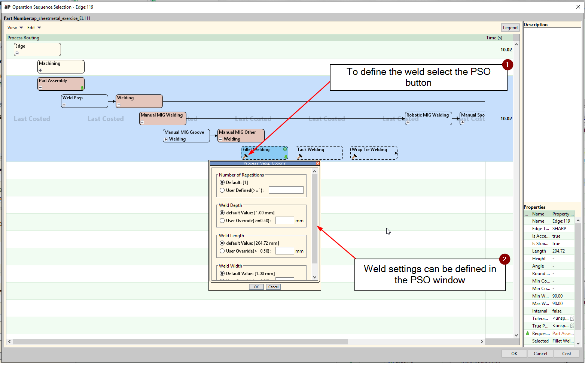Open PSO hammer icon on Fillet Welding
The width and height of the screenshot is (588, 365).
pyautogui.click(x=245, y=157)
